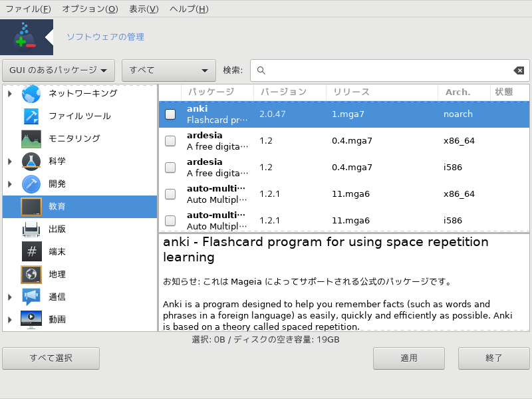532x399 pixels.
Task: Expand the ネットワーキング tree node
Action: click(x=10, y=93)
